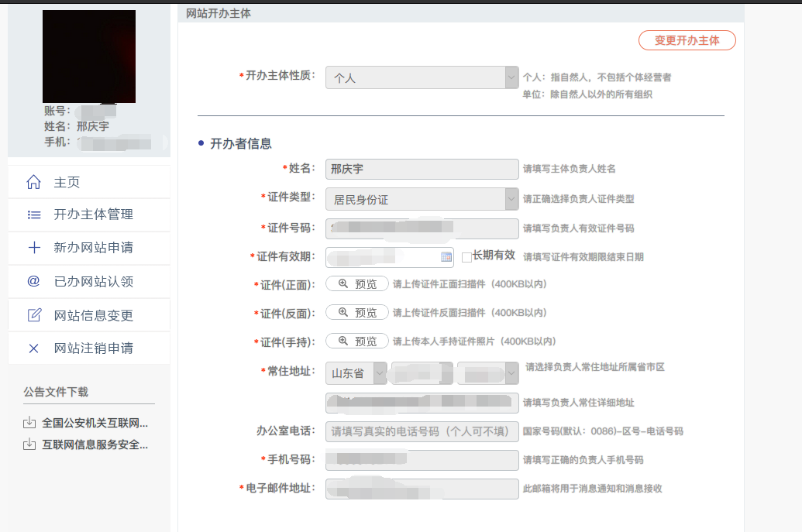Image resolution: width=802 pixels, height=532 pixels.
Task: Click the 变更开办主体 button
Action: 687,40
